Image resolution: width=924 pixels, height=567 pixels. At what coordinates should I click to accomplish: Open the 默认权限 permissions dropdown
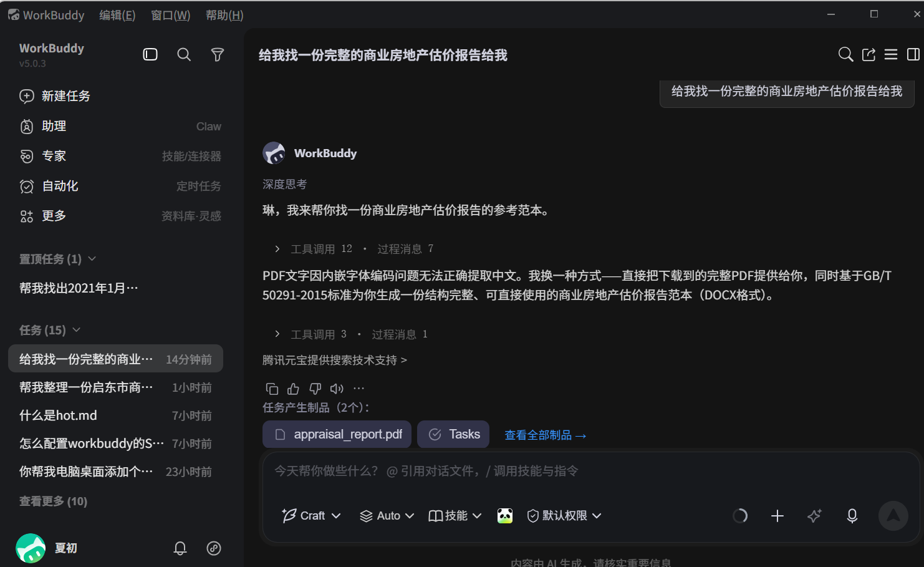pyautogui.click(x=564, y=516)
